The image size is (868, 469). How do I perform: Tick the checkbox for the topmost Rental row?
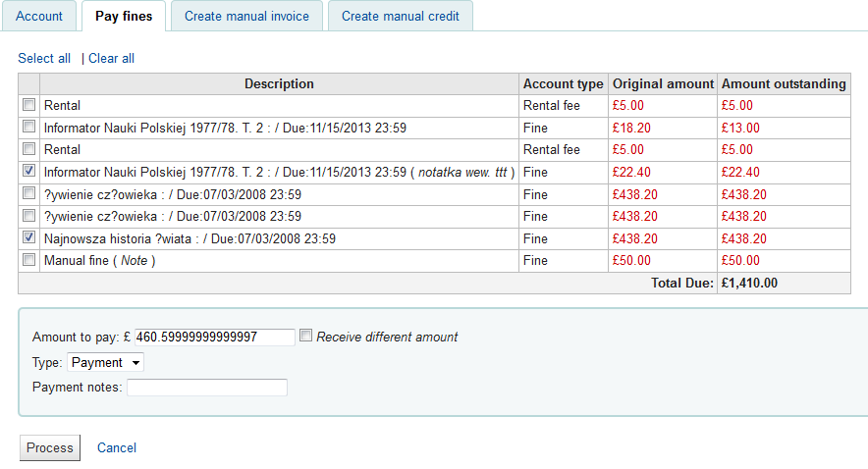[x=29, y=105]
